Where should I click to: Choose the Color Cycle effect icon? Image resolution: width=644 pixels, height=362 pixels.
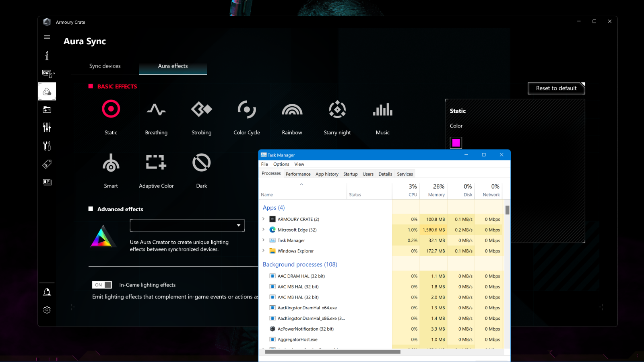[x=247, y=109]
